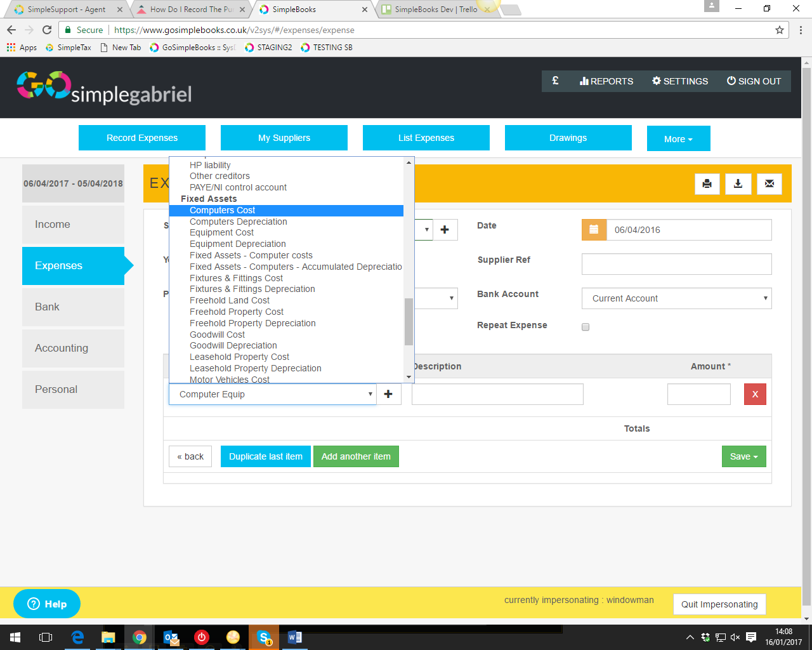Click the download icon in the expense header

738,184
